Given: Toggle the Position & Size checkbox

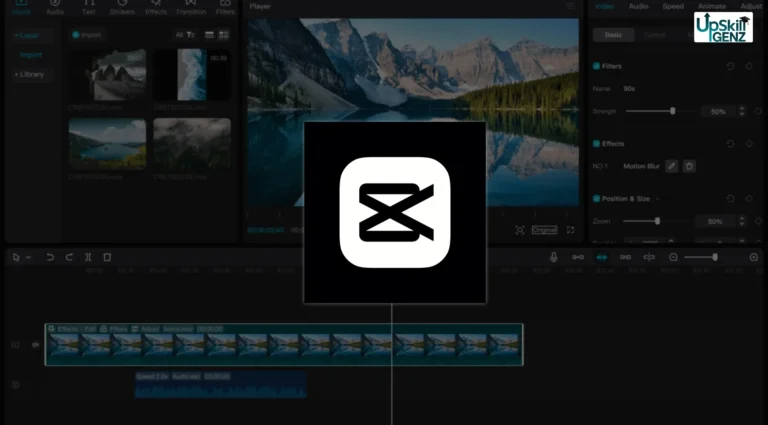Looking at the screenshot, I should click(x=597, y=199).
